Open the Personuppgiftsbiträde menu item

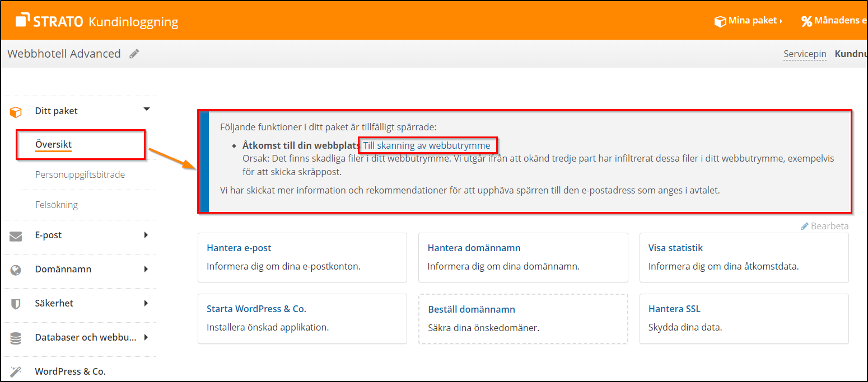click(80, 175)
